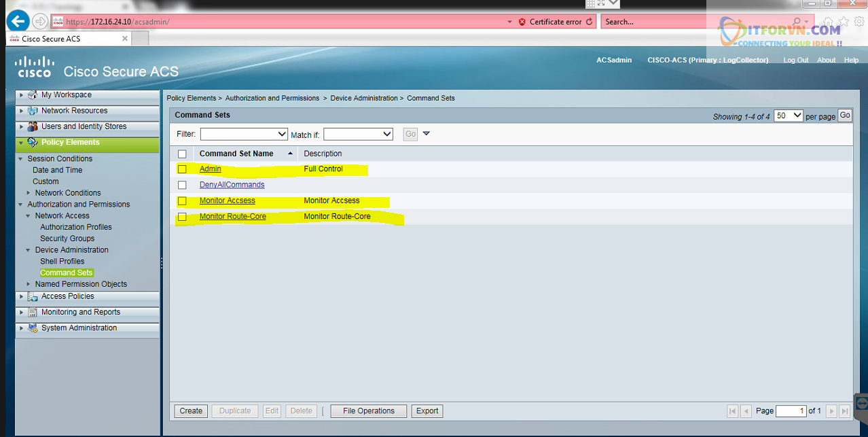868x437 pixels.
Task: Open the Filter dropdown
Action: [x=244, y=135]
